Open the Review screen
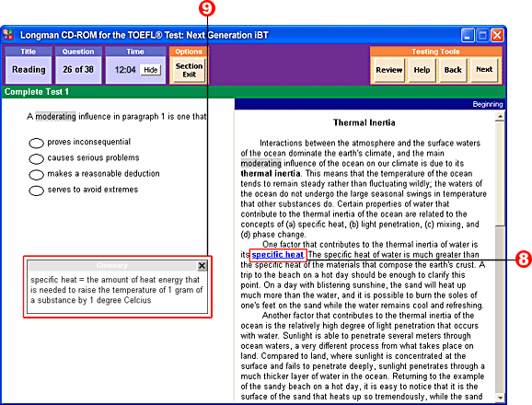 pyautogui.click(x=388, y=70)
